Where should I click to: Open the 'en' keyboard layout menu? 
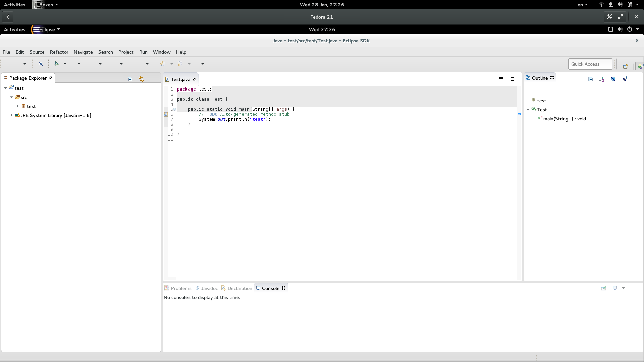point(582,5)
